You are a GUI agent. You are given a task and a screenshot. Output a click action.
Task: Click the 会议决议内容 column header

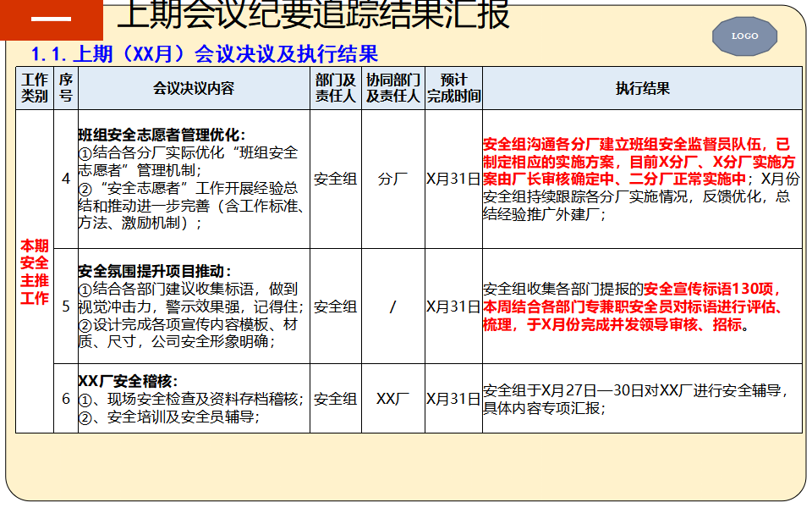coord(194,88)
